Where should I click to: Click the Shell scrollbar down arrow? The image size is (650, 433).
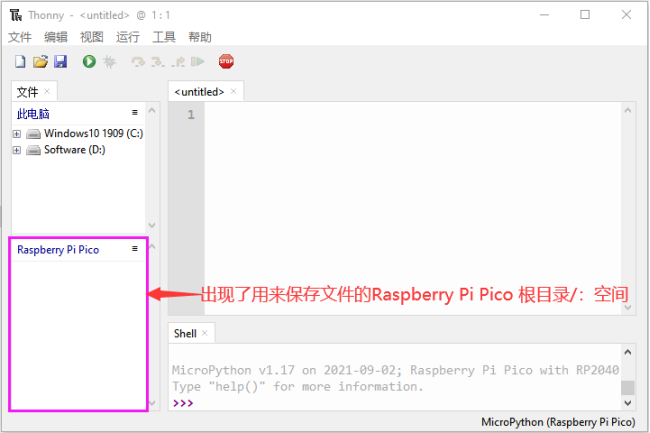(628, 403)
